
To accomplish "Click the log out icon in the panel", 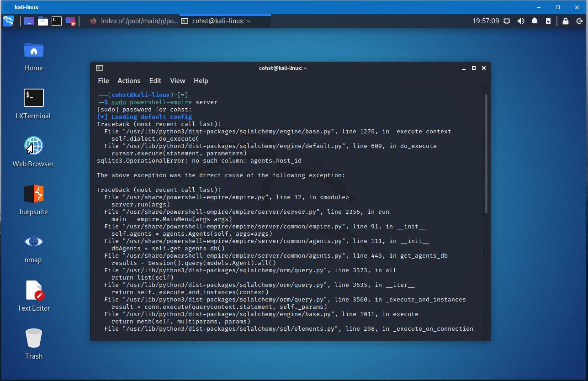I will (x=579, y=21).
